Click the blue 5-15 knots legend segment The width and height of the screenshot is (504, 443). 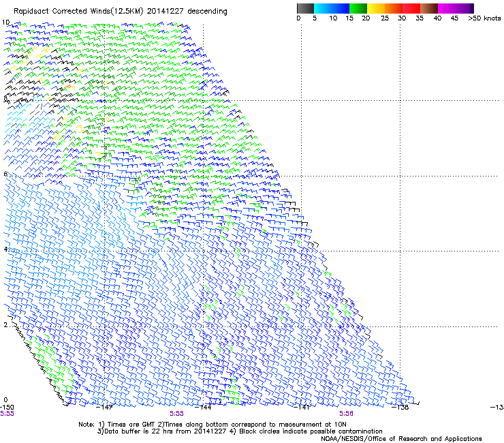coord(332,8)
